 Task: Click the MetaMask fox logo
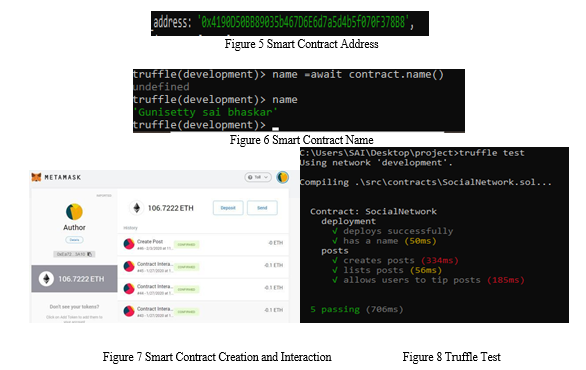[x=36, y=177]
